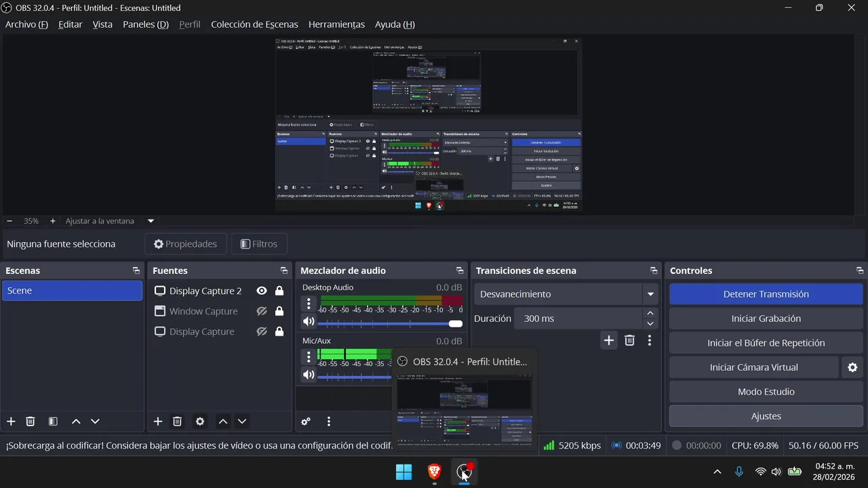Click Iniciar Grabación button
The image size is (868, 488).
coord(766,319)
